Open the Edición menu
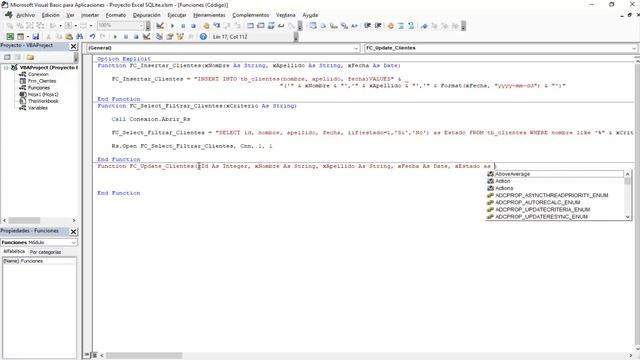 pyautogui.click(x=51, y=15)
